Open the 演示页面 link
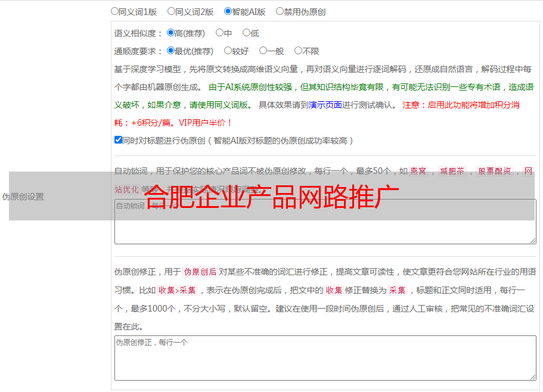The width and height of the screenshot is (543, 392). coord(325,105)
